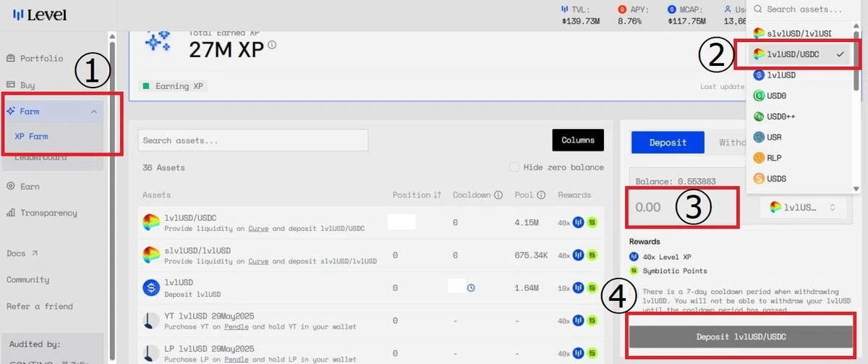The height and width of the screenshot is (364, 868).
Task: Click the Deposit lvlUSD/USDC button
Action: [741, 337]
